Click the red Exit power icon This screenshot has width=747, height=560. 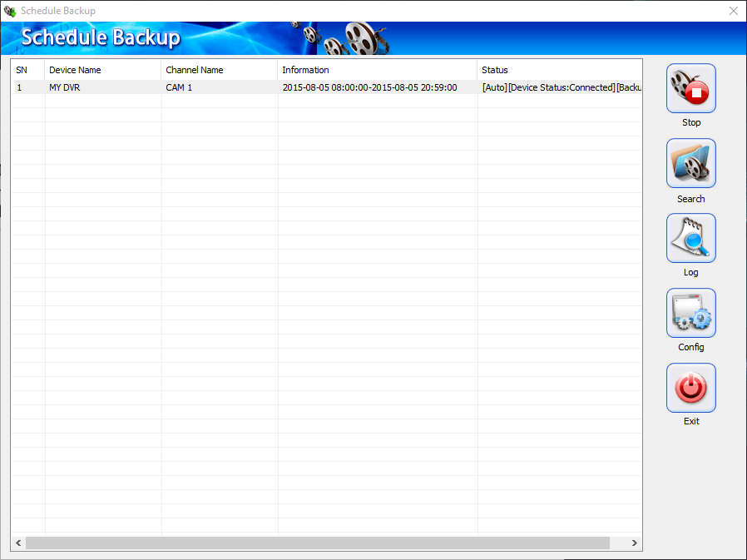coord(690,388)
